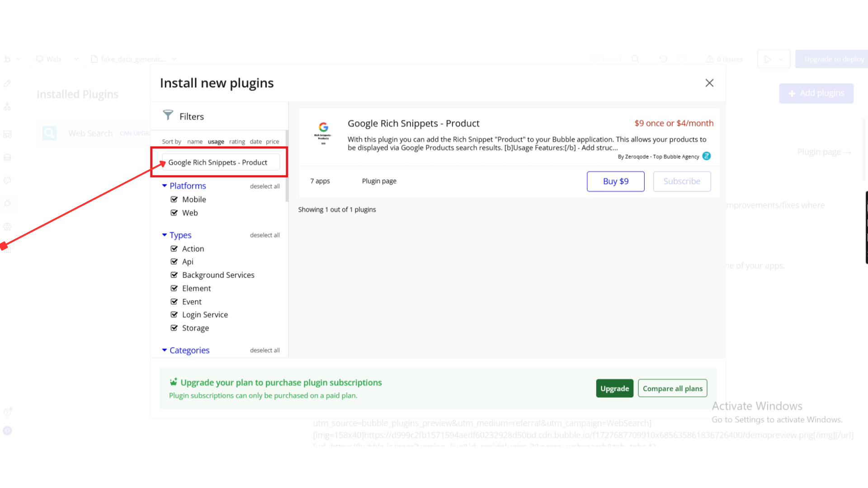Click in the plugin search input field

point(221,162)
